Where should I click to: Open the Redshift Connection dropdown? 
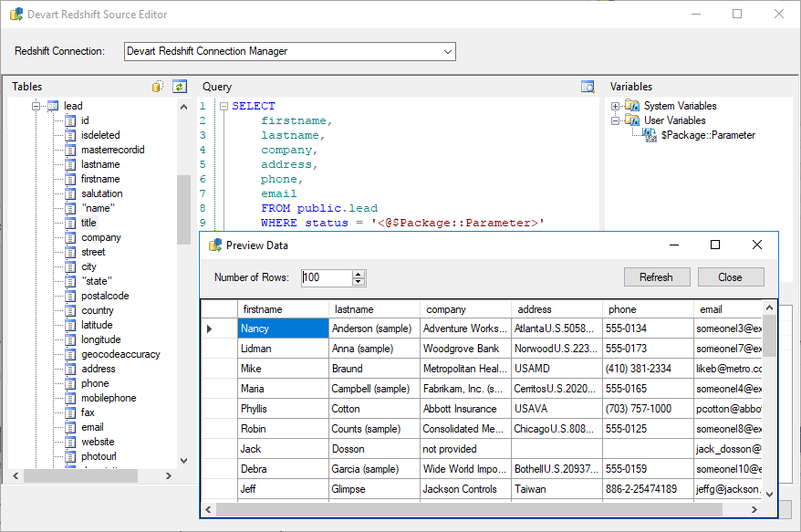pos(446,51)
